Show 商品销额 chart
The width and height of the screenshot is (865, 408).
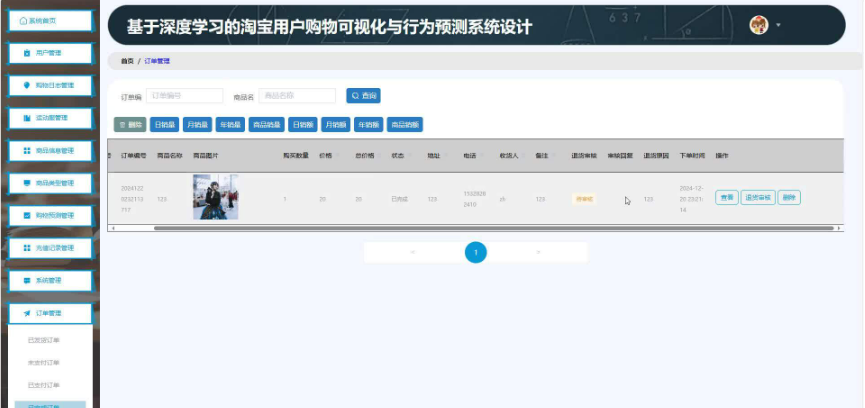405,125
